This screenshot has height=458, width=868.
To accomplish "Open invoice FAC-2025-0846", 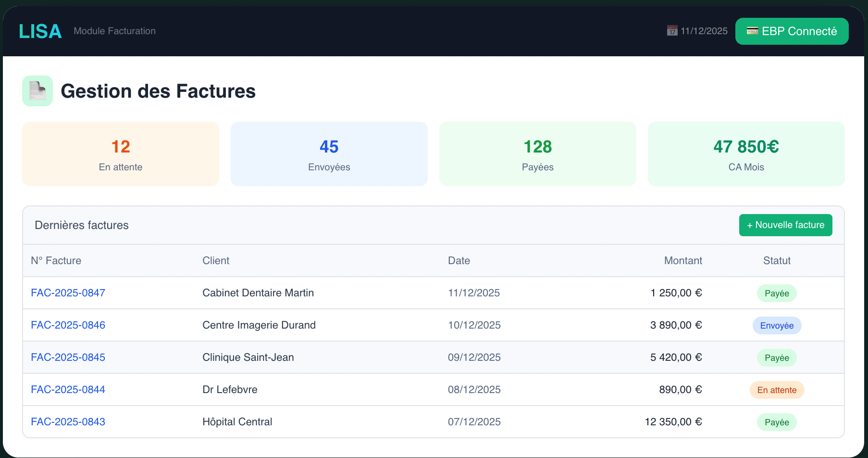I will coord(68,325).
